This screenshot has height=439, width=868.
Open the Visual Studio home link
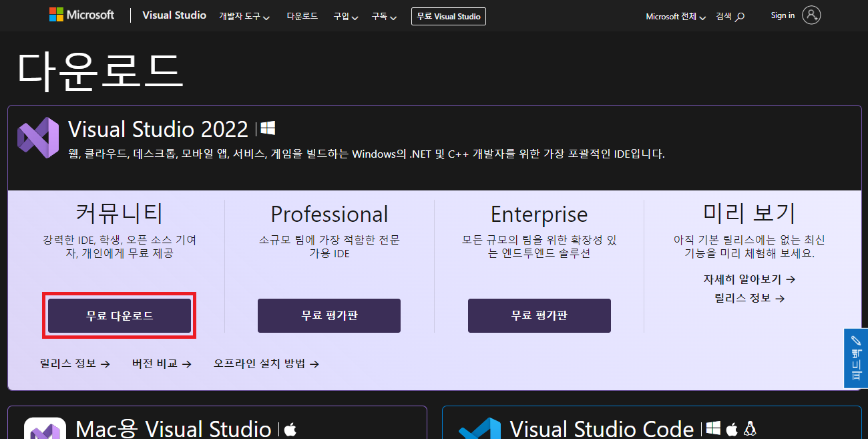click(x=174, y=15)
